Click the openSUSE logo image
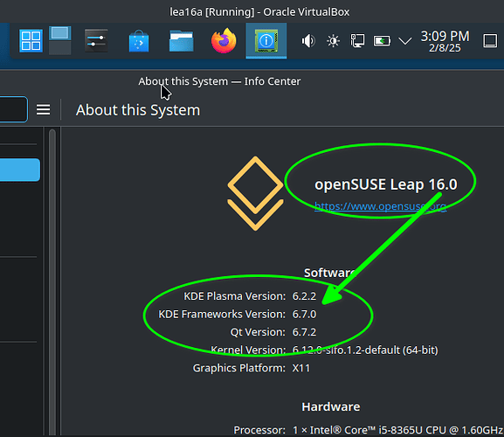 click(256, 193)
